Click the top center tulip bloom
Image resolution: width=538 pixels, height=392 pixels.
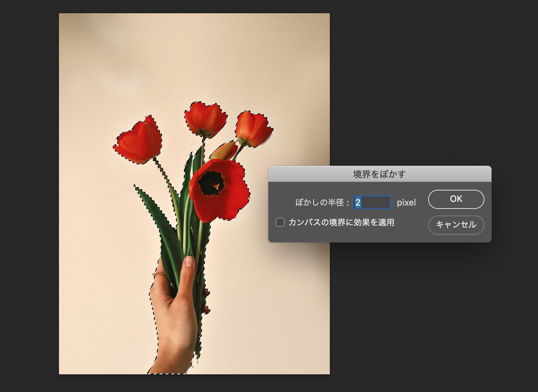coord(206,119)
